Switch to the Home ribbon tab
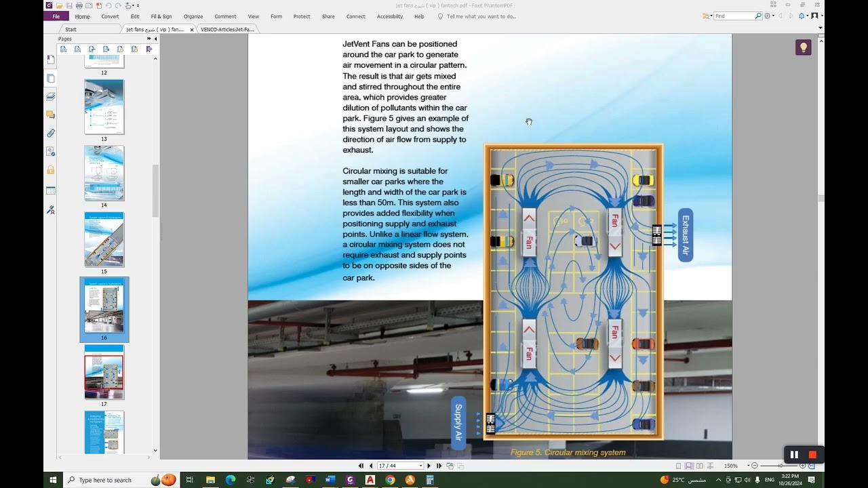868x488 pixels. tap(82, 16)
